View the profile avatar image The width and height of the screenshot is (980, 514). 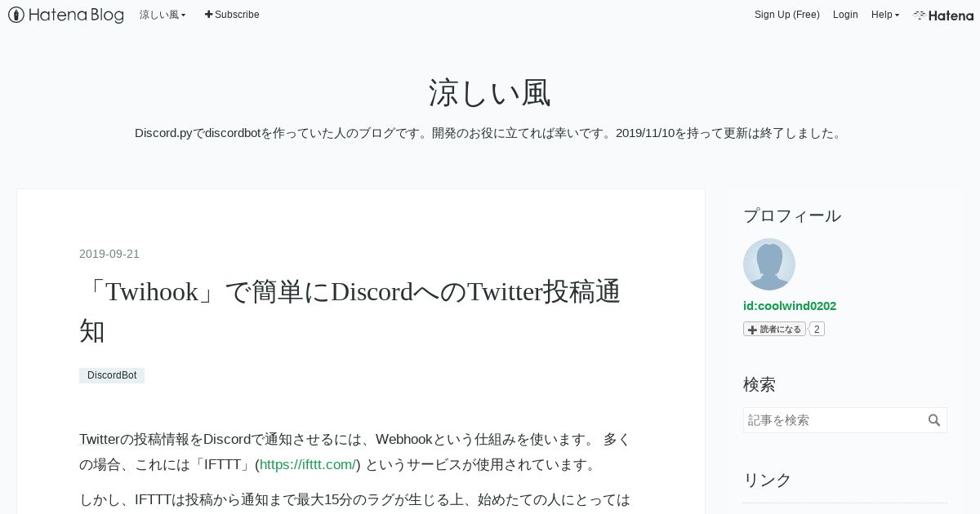tap(769, 264)
